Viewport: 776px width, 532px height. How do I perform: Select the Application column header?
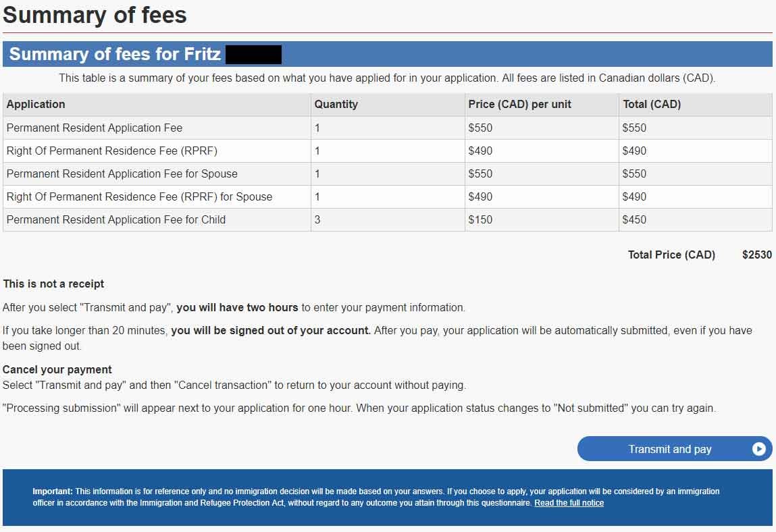36,104
